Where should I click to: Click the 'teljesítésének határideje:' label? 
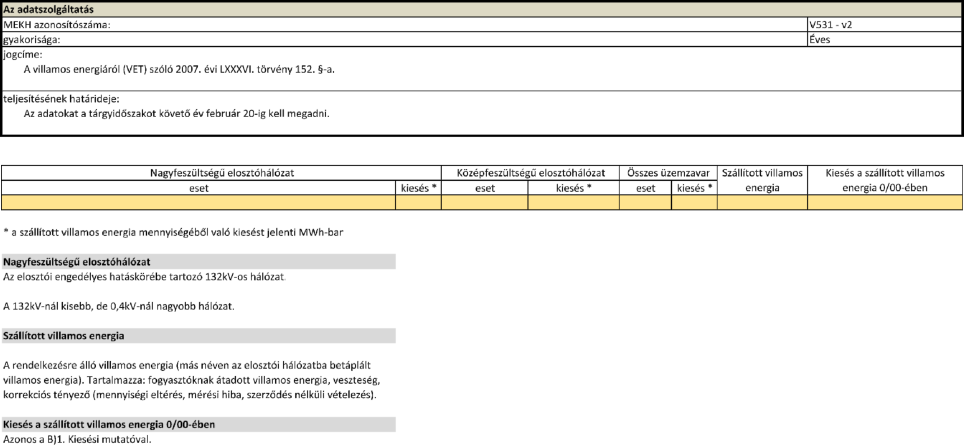tap(61, 99)
